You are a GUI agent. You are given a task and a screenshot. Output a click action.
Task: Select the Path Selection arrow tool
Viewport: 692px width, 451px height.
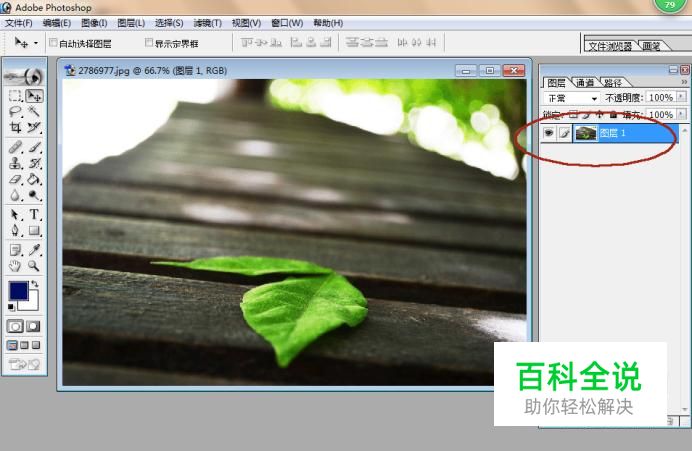(x=15, y=214)
